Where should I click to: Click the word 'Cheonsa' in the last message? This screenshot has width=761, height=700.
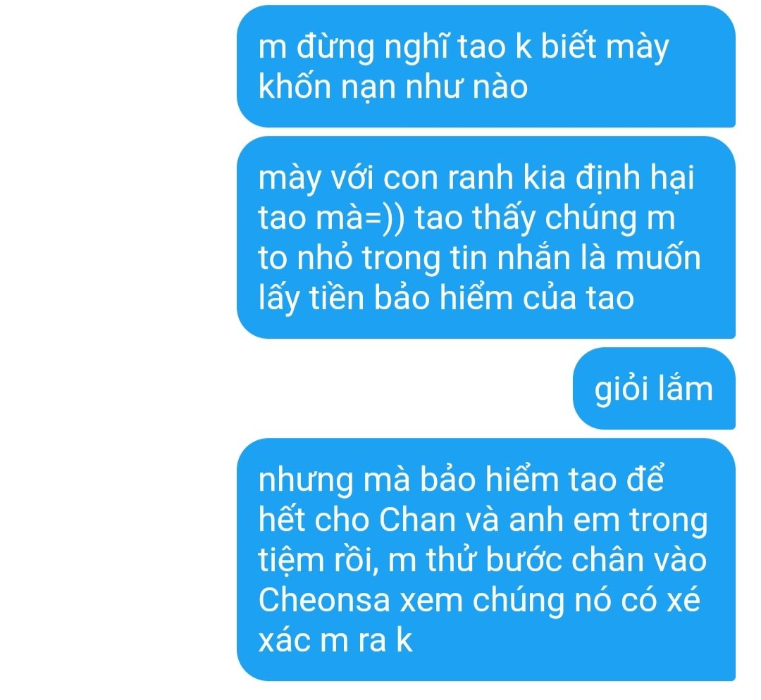[324, 600]
